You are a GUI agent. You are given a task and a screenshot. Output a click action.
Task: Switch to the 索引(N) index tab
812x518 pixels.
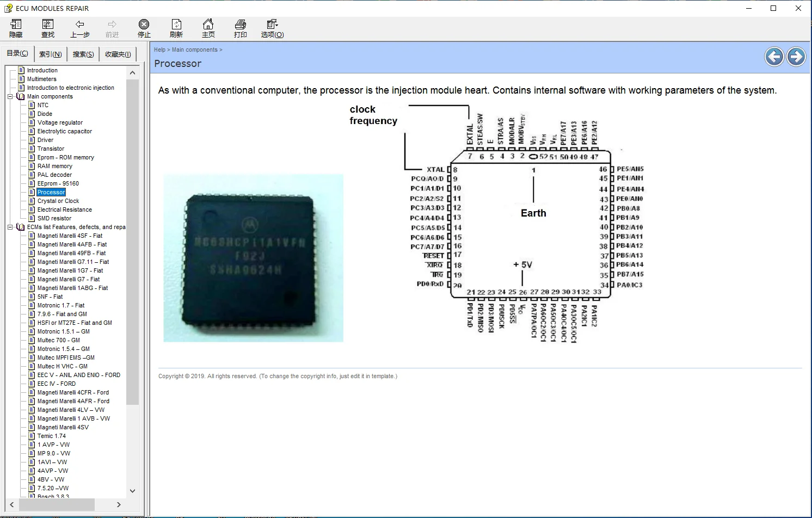click(x=51, y=54)
